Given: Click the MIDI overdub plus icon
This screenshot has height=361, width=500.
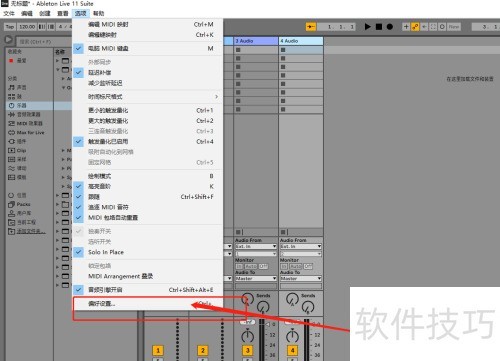Looking at the screenshot, I should pyautogui.click(x=406, y=26).
